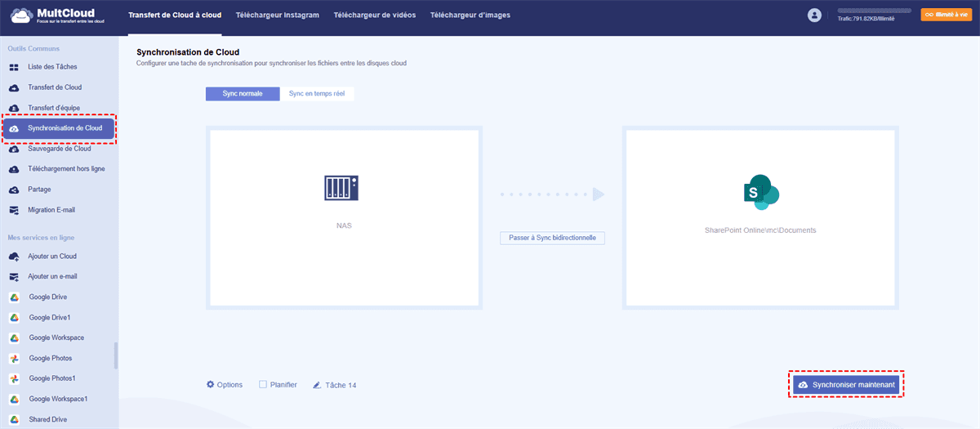
Task: Click the Migration E-mail icon
Action: 14,210
